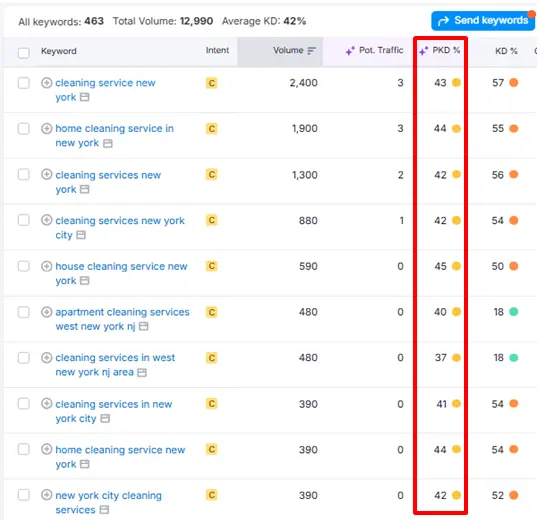Click the Intent column header
Viewport: 538px width, 520px height.
point(217,50)
